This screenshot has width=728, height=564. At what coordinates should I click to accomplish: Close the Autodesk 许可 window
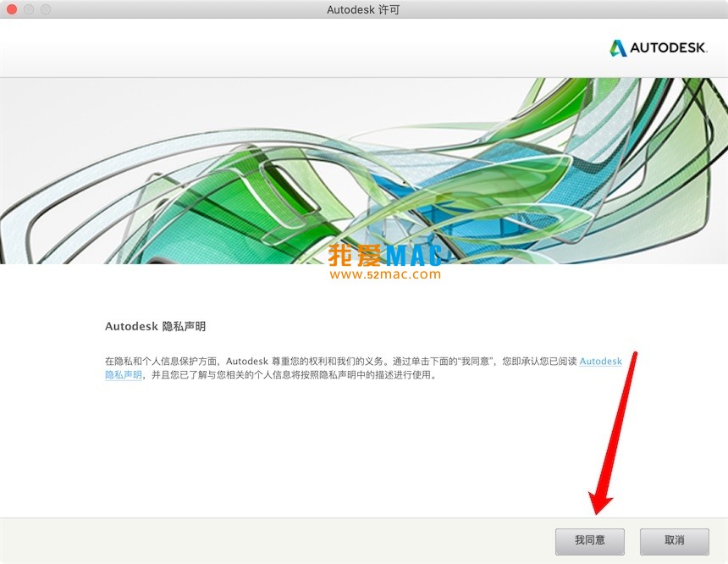click(12, 9)
